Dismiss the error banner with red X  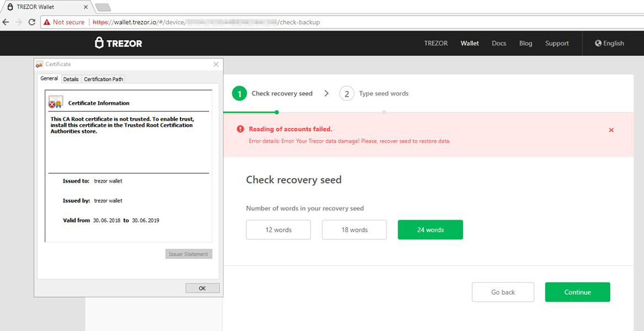click(x=611, y=130)
